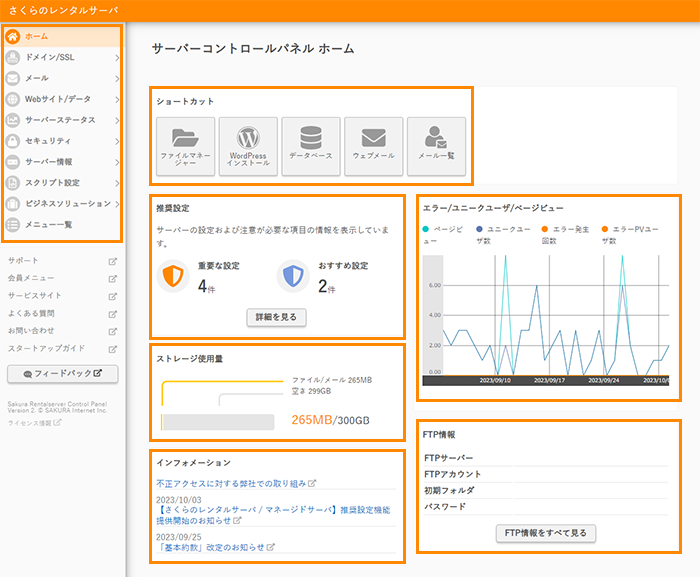Expand the ドメイン/SSL sidebar menu
The image size is (700, 577).
coord(62,57)
